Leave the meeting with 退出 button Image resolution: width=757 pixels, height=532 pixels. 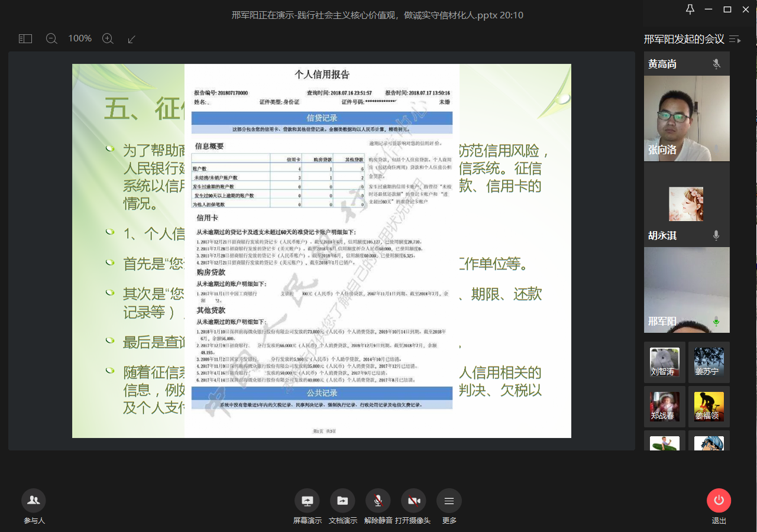(x=719, y=501)
